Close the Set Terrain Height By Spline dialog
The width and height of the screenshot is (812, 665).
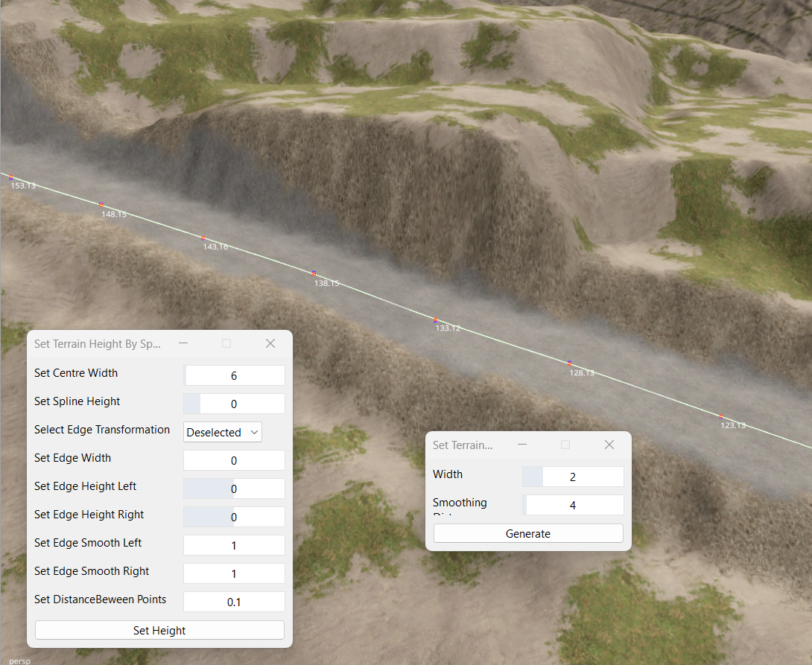270,343
